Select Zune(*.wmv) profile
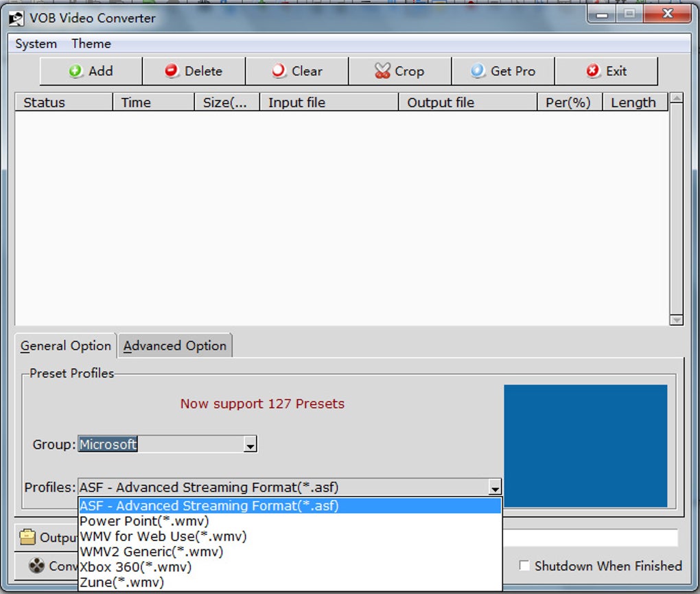The width and height of the screenshot is (700, 594). point(290,582)
